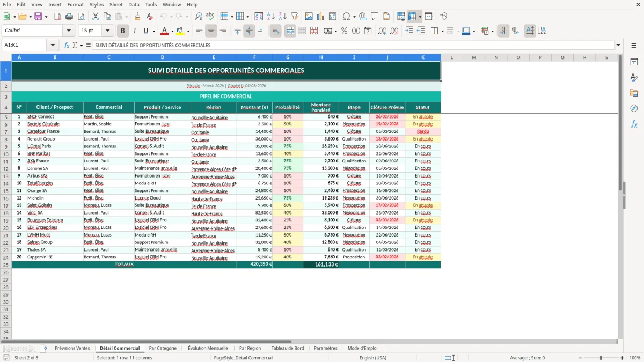
Task: Format as percent
Action: pos(344,31)
